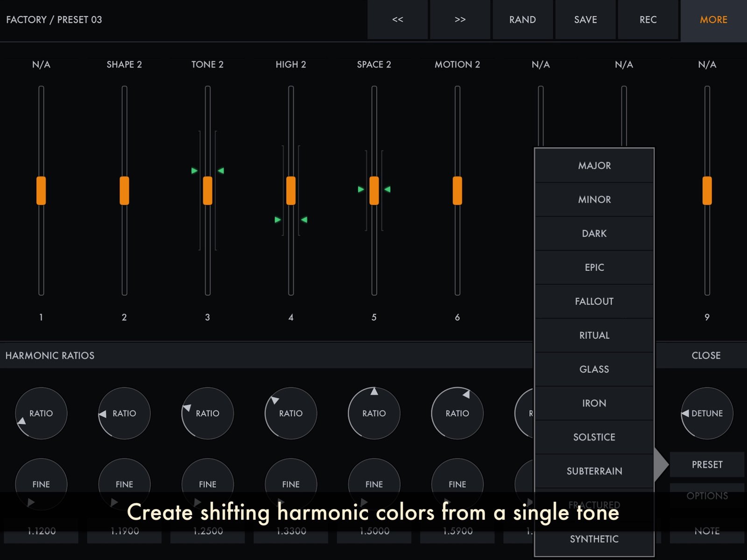Viewport: 747px width, 560px height.
Task: Click the MOTION 2 slider handle
Action: coord(457,191)
